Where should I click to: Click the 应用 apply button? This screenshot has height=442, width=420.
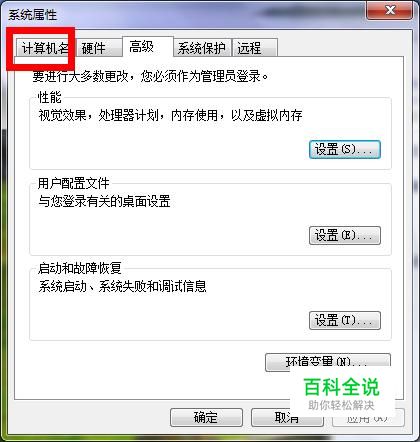coord(368,417)
